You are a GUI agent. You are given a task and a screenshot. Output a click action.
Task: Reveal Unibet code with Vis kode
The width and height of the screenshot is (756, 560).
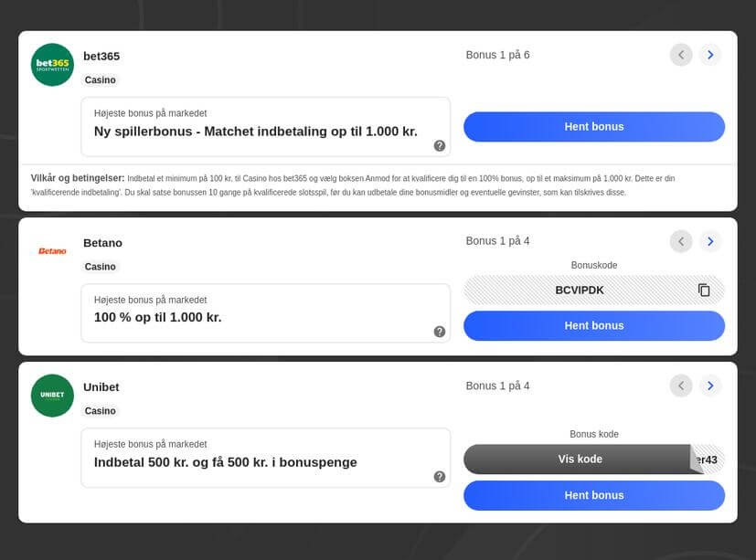(580, 460)
